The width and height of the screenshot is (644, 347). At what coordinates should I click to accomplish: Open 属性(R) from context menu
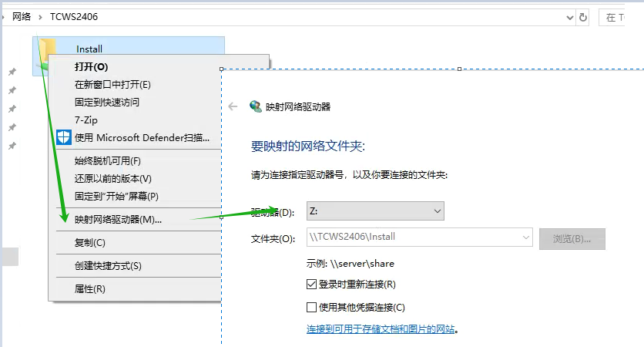click(90, 289)
